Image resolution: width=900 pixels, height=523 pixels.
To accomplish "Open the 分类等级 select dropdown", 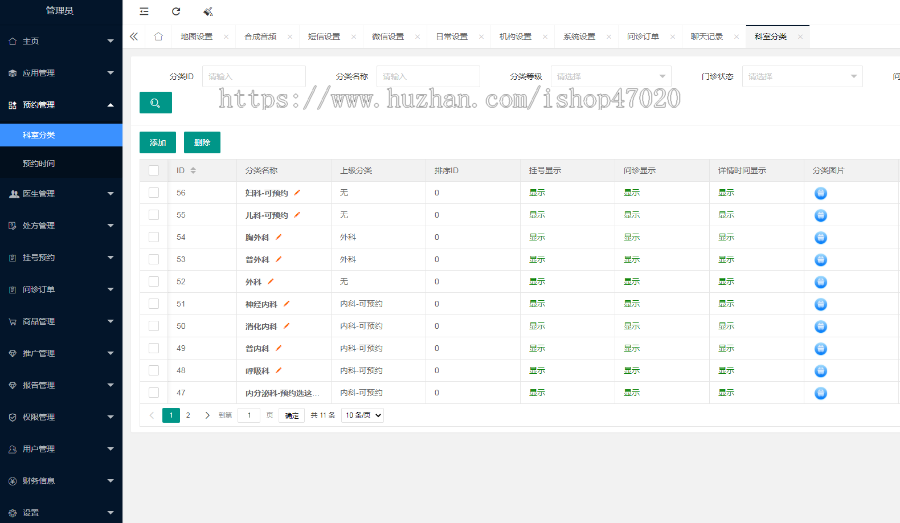I will 611,76.
